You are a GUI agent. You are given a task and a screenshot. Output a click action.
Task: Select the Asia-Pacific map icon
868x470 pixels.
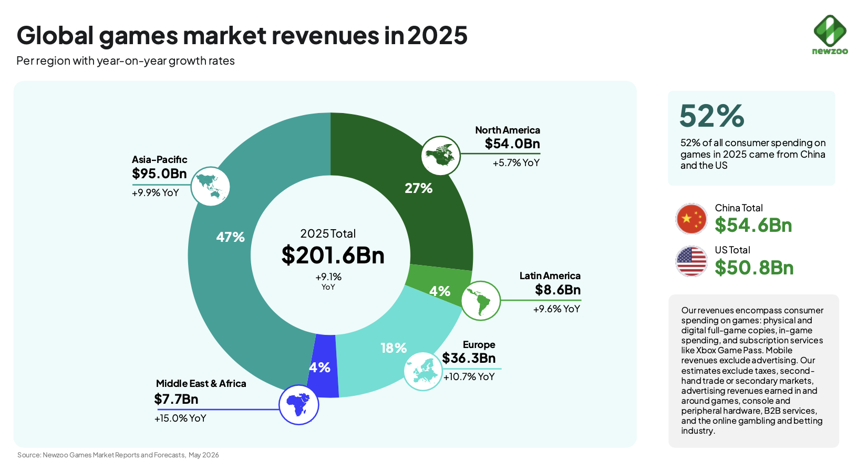[x=210, y=187]
